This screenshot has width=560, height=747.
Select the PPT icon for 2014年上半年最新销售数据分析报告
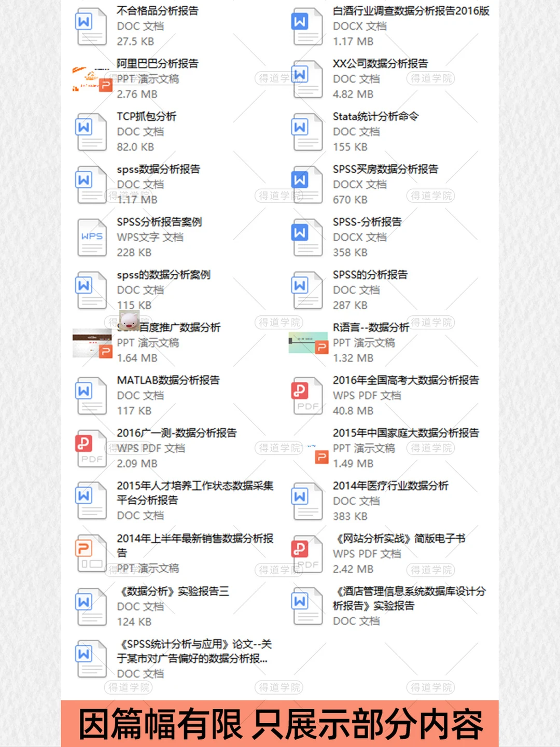click(91, 553)
